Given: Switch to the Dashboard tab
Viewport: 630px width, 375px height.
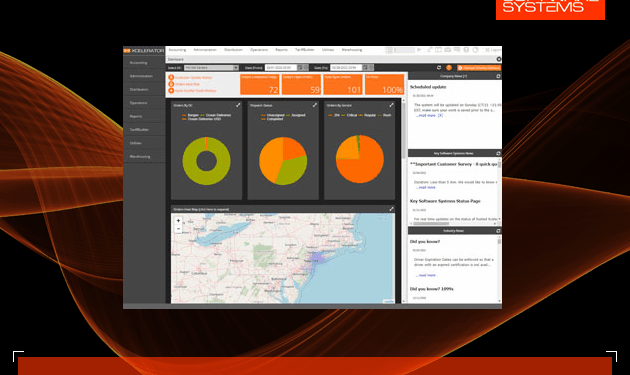Looking at the screenshot, I should (x=176, y=59).
